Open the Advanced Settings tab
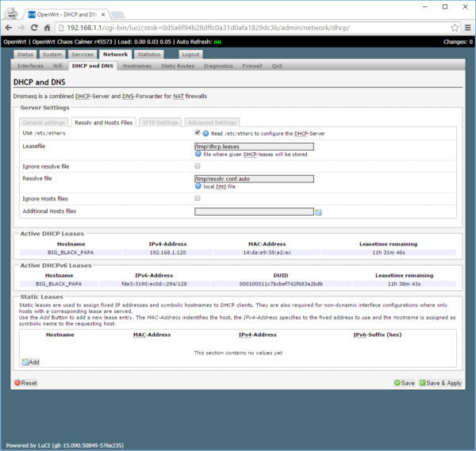 pyautogui.click(x=212, y=123)
